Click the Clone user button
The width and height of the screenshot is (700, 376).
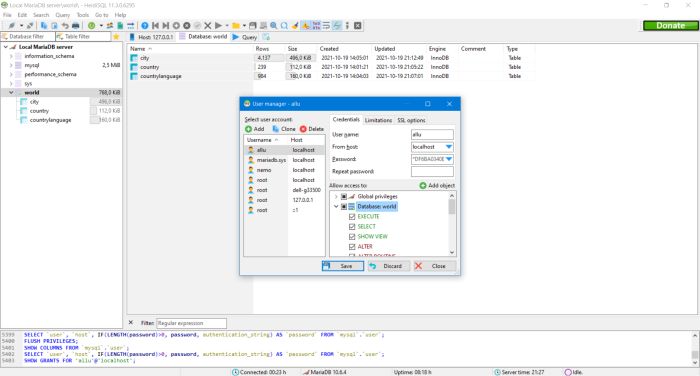284,129
